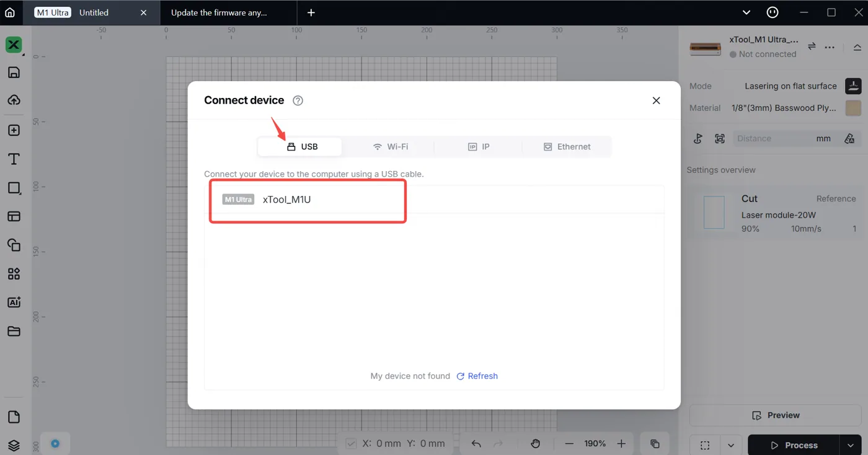Zoom in with the plus icon
Screen dimensions: 868x455
[x=621, y=444]
